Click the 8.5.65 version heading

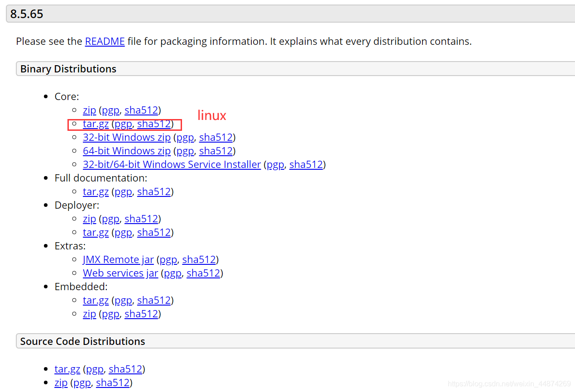pyautogui.click(x=27, y=14)
